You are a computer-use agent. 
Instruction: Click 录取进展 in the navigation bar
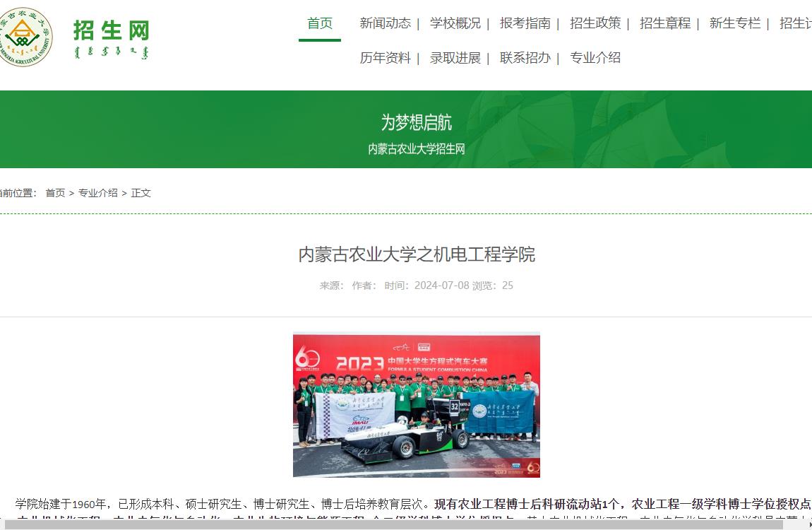click(x=455, y=58)
